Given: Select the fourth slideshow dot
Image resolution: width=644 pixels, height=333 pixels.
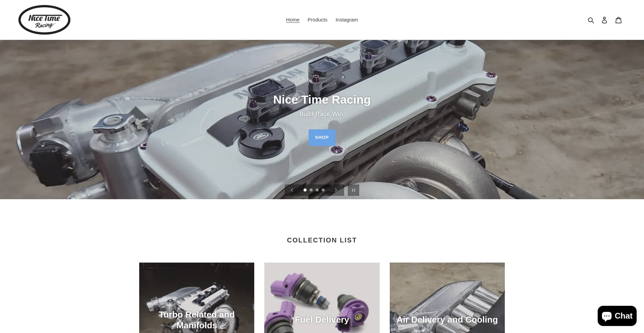Looking at the screenshot, I should click(x=323, y=190).
